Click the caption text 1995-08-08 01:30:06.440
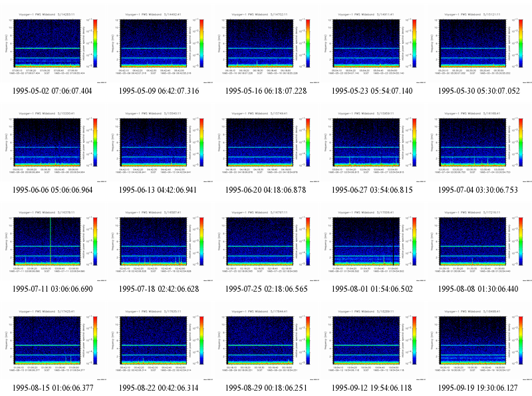 478,289
